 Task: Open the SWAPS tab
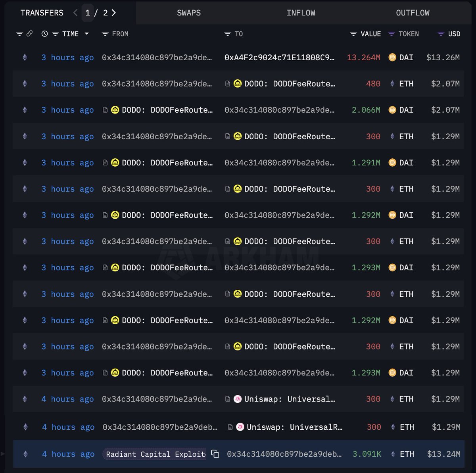click(189, 13)
